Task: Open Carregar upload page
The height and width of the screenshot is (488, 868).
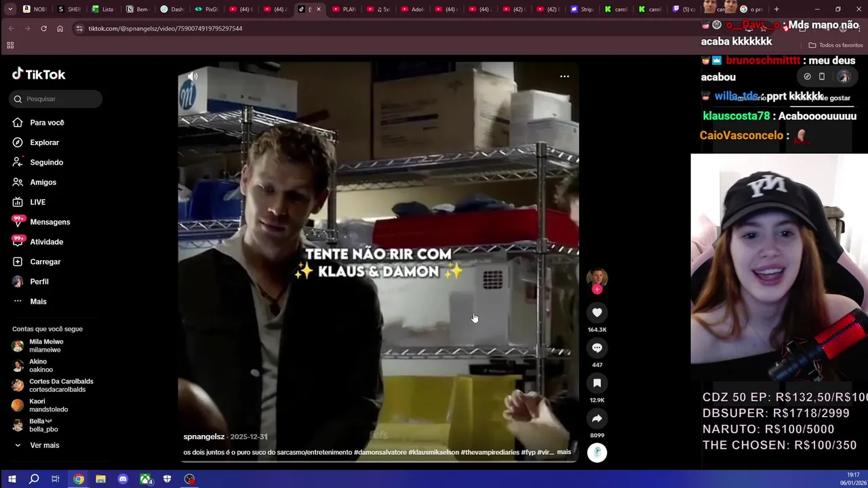Action: click(37, 262)
